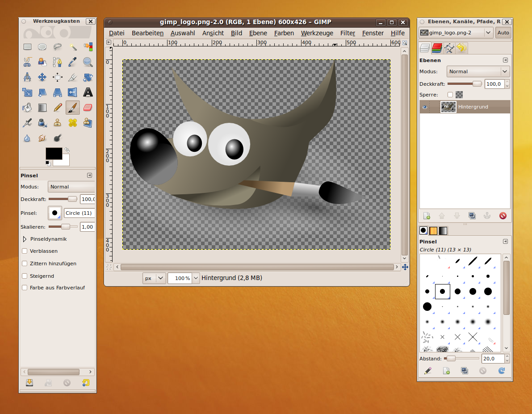Delete layer with red icon

[x=503, y=216]
